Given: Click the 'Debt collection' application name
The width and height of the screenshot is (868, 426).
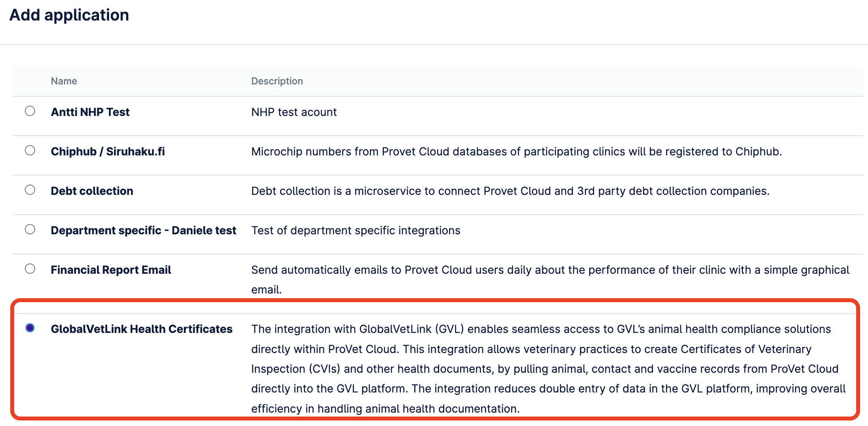Looking at the screenshot, I should pos(92,191).
